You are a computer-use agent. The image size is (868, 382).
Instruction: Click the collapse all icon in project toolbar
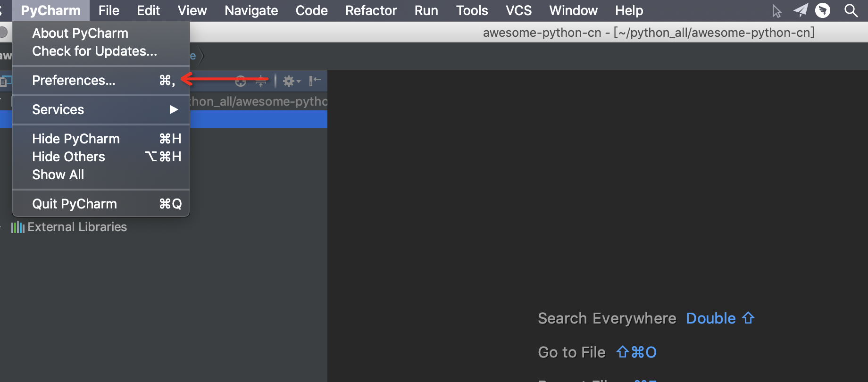tap(261, 81)
